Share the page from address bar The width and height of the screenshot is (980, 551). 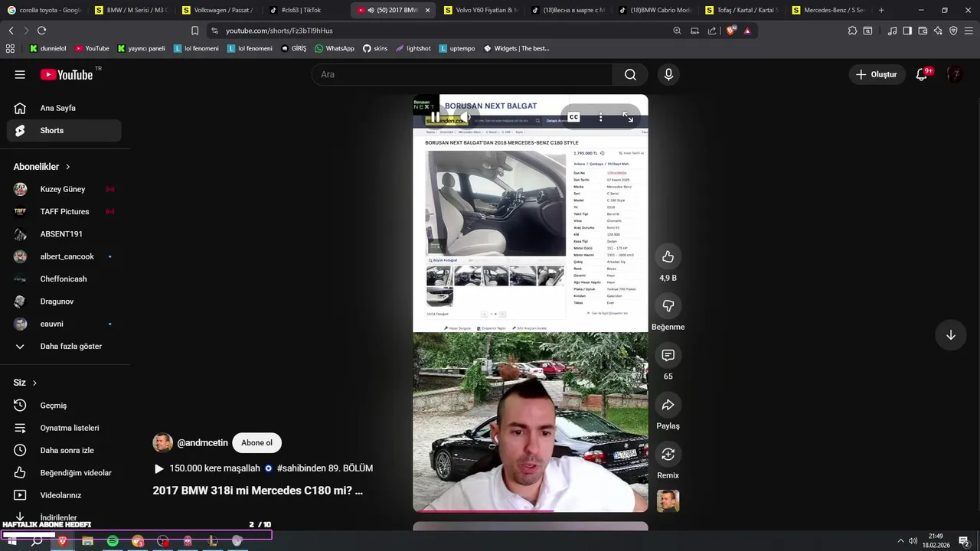click(712, 31)
